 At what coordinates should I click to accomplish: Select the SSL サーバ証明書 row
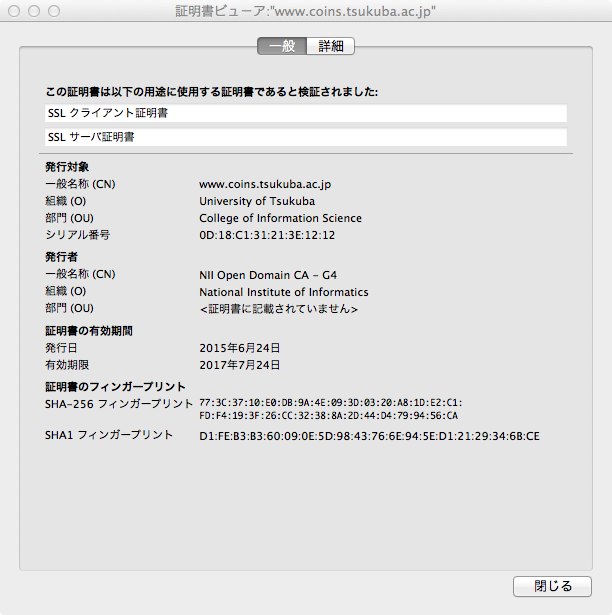pos(306,137)
